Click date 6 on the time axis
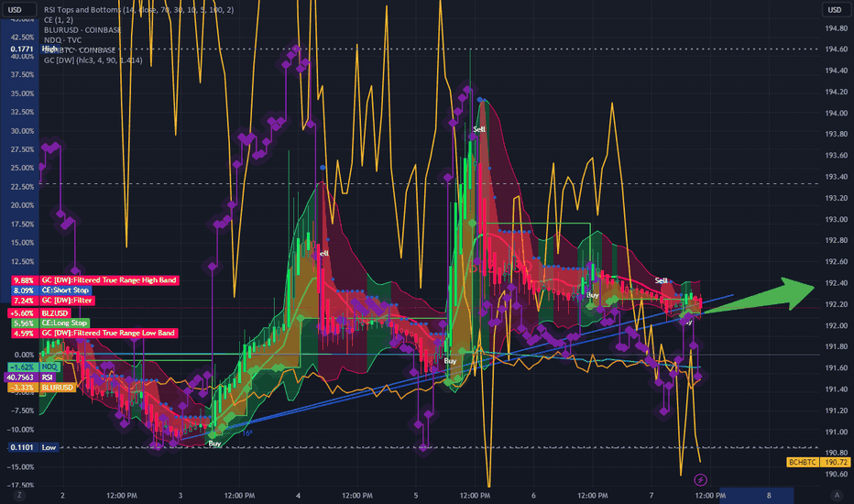The image size is (854, 504). tap(533, 495)
